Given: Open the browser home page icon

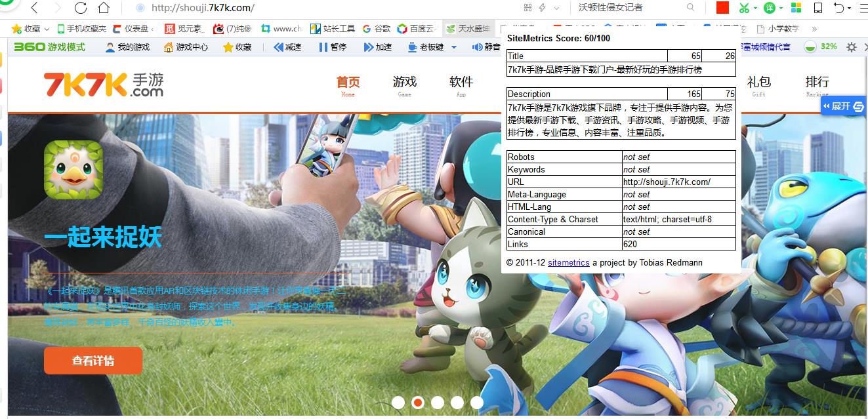Looking at the screenshot, I should tap(104, 8).
